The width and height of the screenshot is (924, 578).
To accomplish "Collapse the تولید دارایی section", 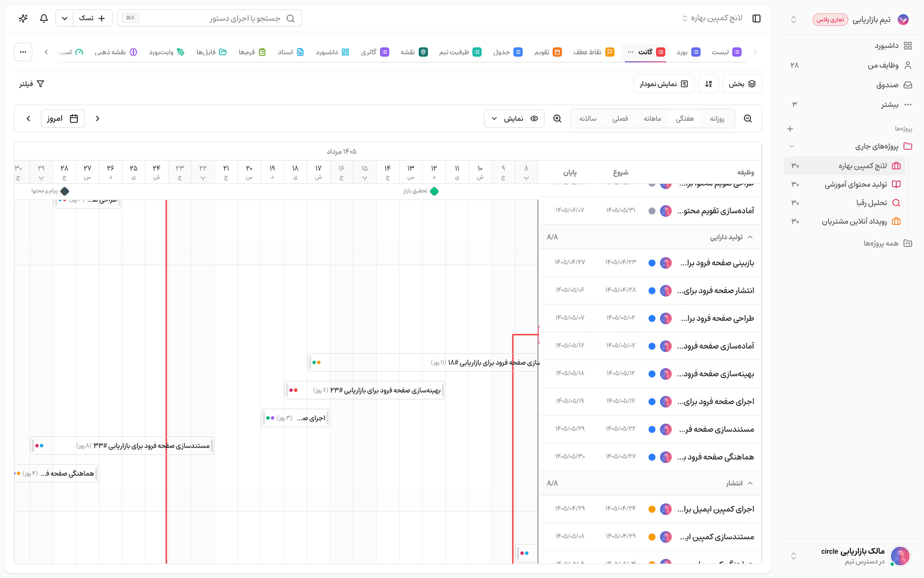I will point(750,237).
